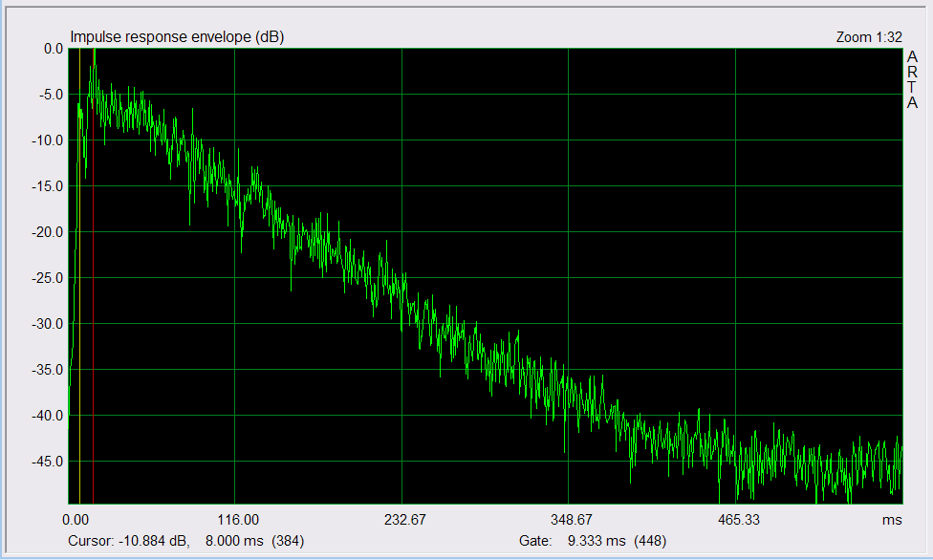Click the '0.00' time axis label

pos(76,520)
